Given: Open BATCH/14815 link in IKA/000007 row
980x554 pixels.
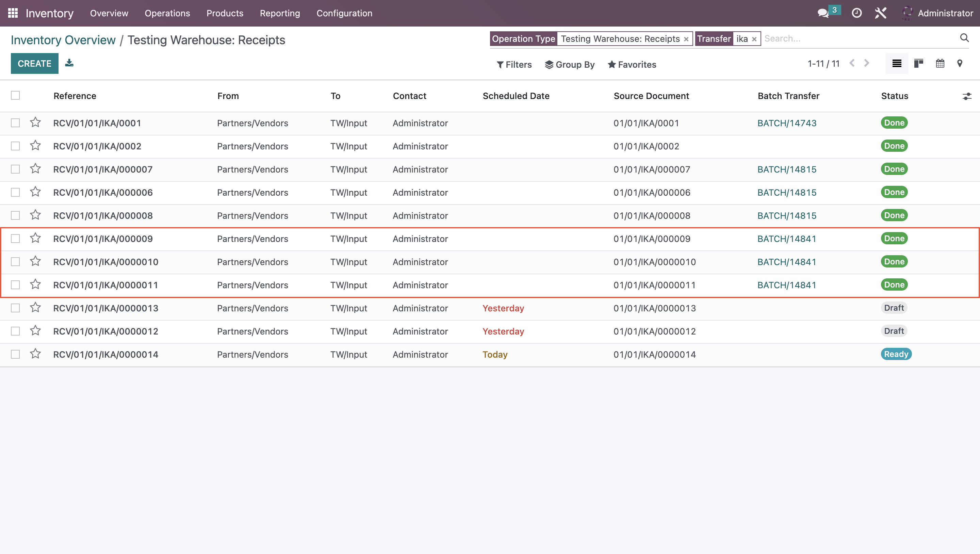Looking at the screenshot, I should coord(787,169).
